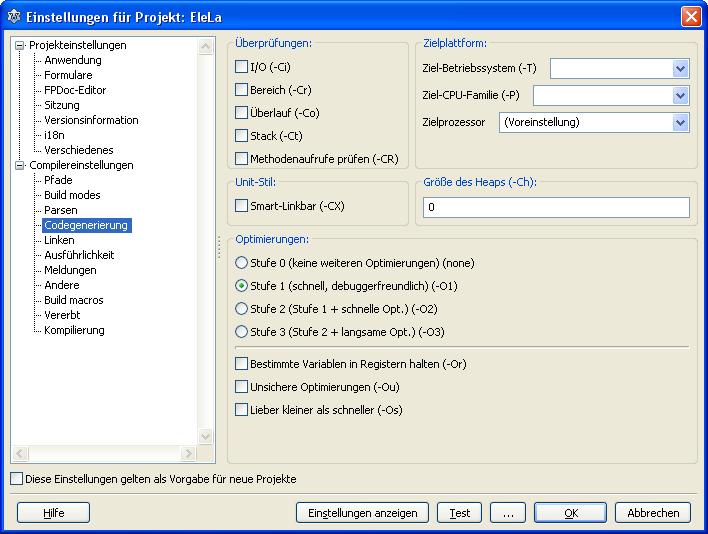Click the Hilfe button

[53, 513]
